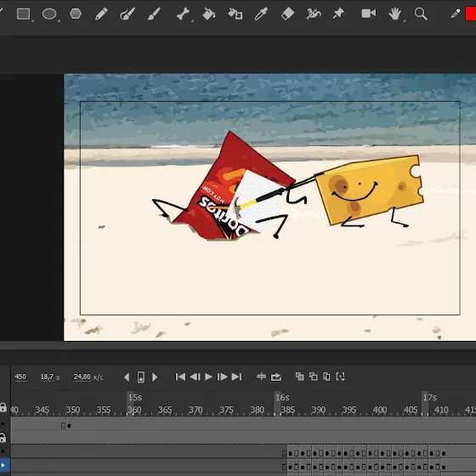Go to the last frame
The height and width of the screenshot is (476, 476).
click(x=236, y=377)
